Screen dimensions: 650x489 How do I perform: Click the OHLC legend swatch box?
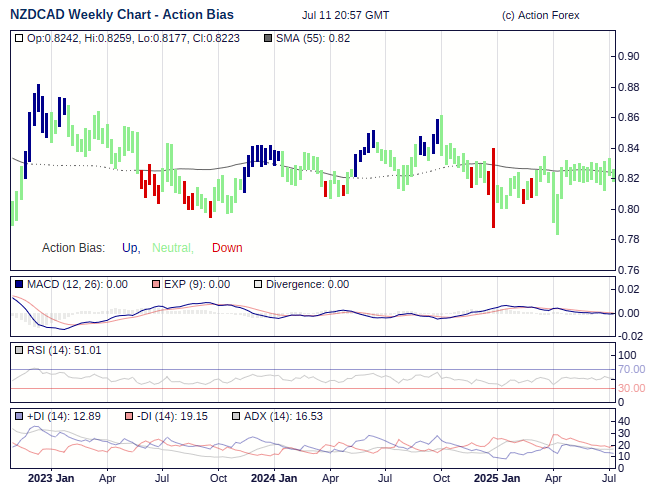point(19,38)
